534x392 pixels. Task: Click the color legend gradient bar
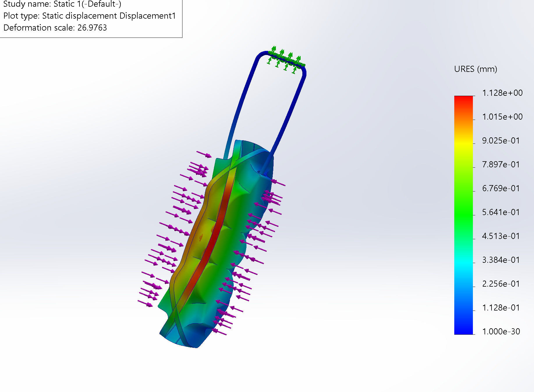pos(464,215)
